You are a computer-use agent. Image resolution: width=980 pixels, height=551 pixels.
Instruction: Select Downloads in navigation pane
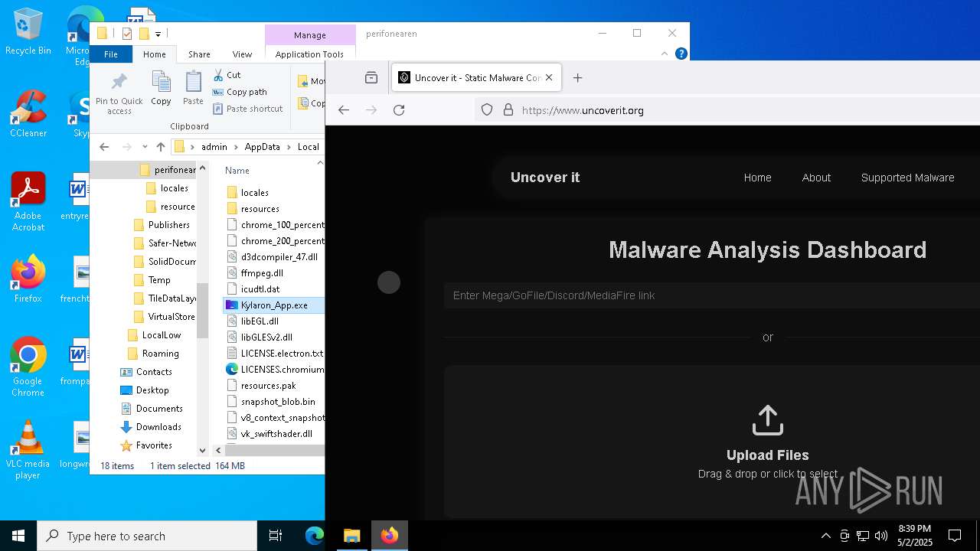tap(158, 427)
